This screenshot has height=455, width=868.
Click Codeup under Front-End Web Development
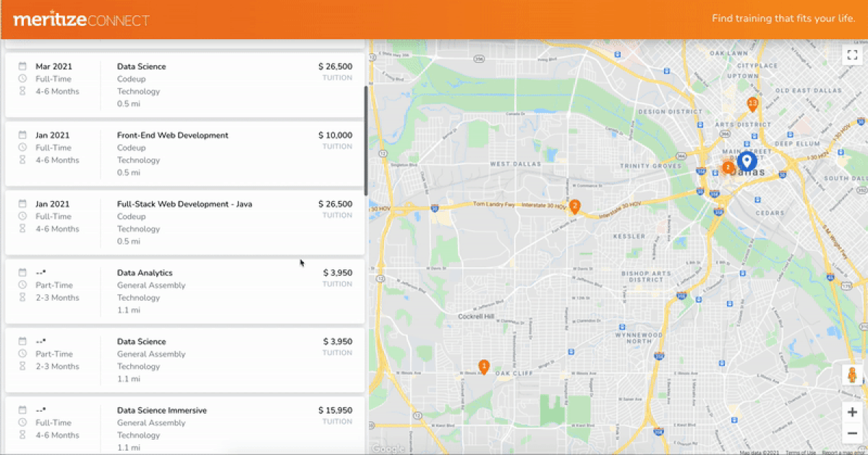pyautogui.click(x=131, y=148)
